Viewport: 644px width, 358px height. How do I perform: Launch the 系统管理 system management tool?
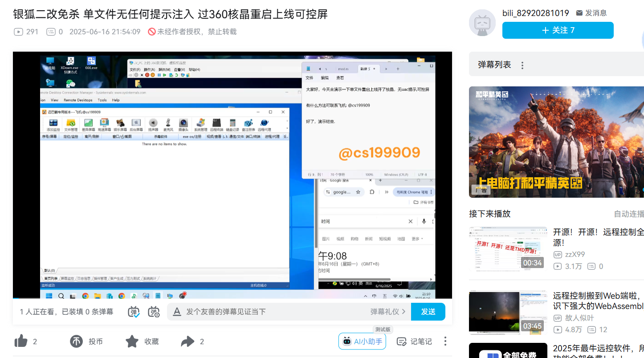tap(201, 123)
